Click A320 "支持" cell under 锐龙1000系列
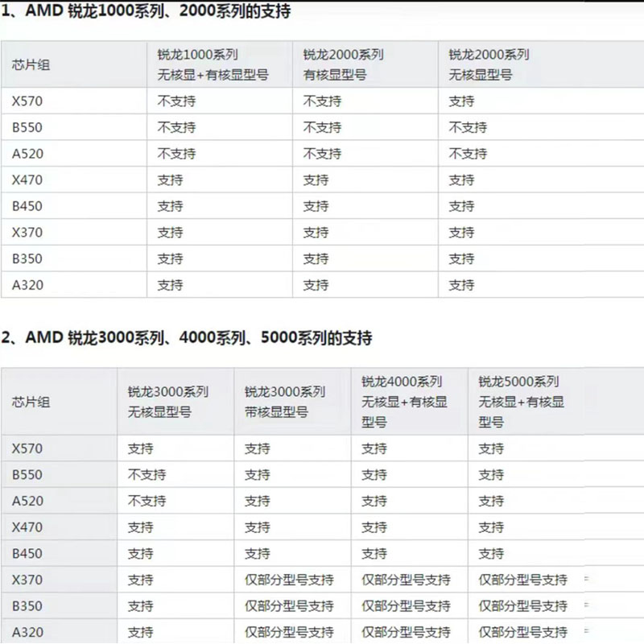 pyautogui.click(x=170, y=285)
